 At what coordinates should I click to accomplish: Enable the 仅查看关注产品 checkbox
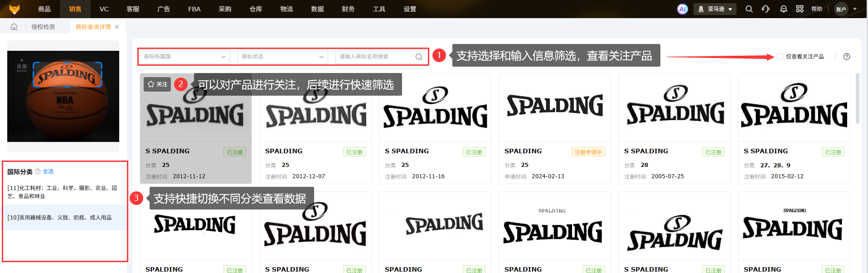click(780, 57)
